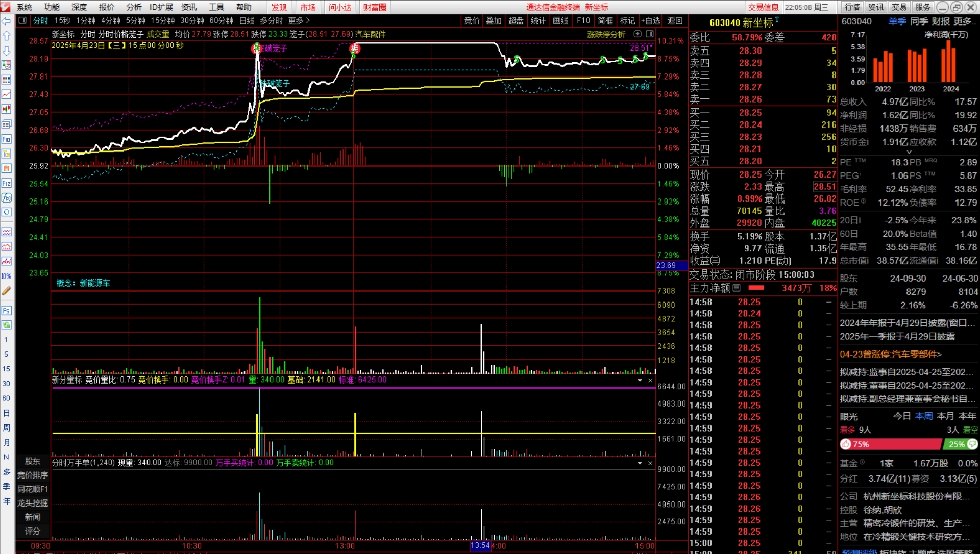Click the red 75% bullish sentiment bar

890,444
